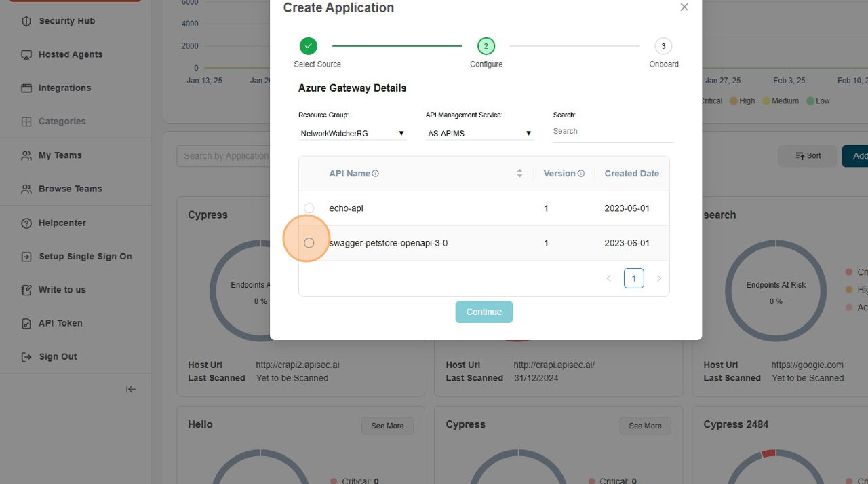Click the Hosted Agents icon in sidebar
Screen dimensions: 868x484
click(26, 54)
